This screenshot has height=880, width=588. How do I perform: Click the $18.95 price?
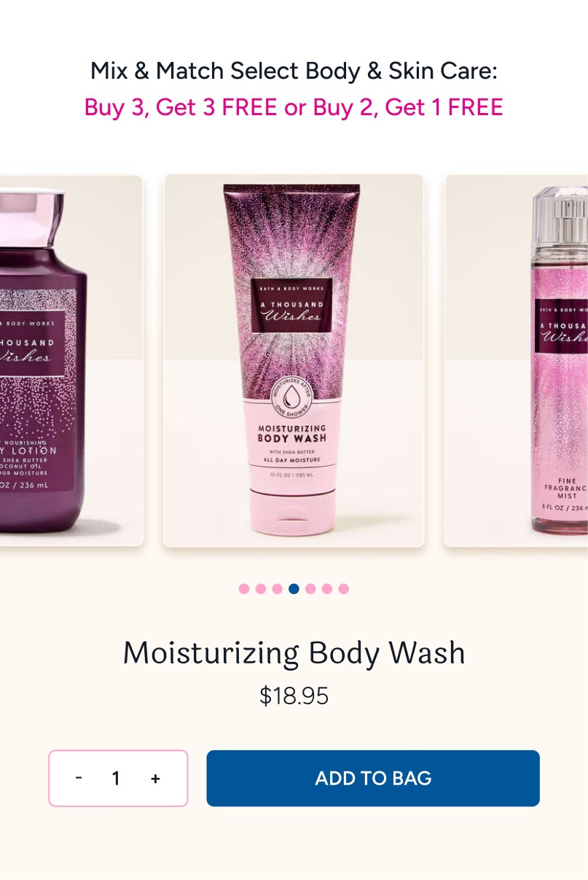click(x=294, y=696)
